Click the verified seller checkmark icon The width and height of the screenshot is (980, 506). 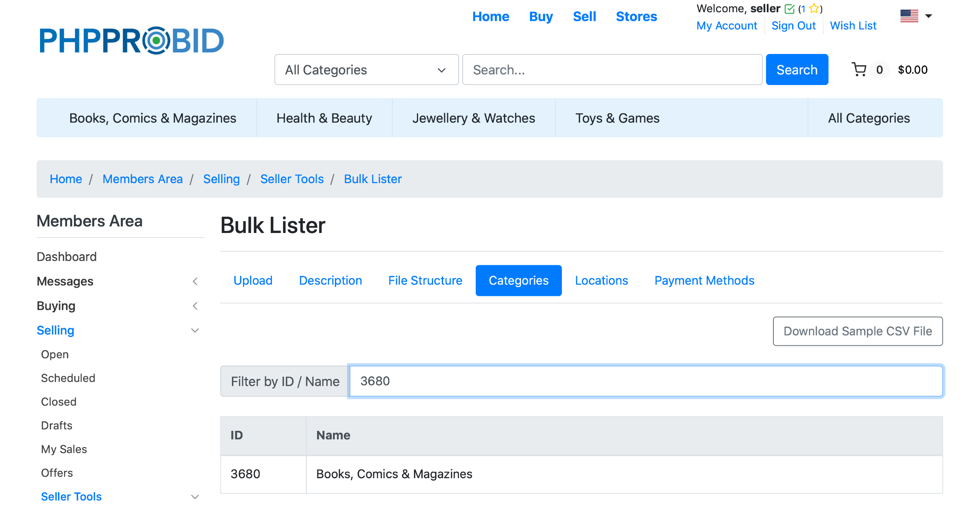(790, 9)
